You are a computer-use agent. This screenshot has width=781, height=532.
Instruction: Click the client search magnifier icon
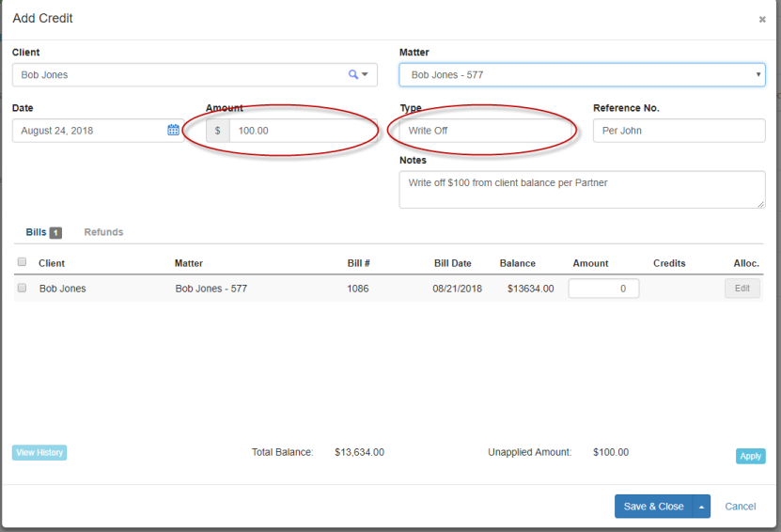coord(353,74)
